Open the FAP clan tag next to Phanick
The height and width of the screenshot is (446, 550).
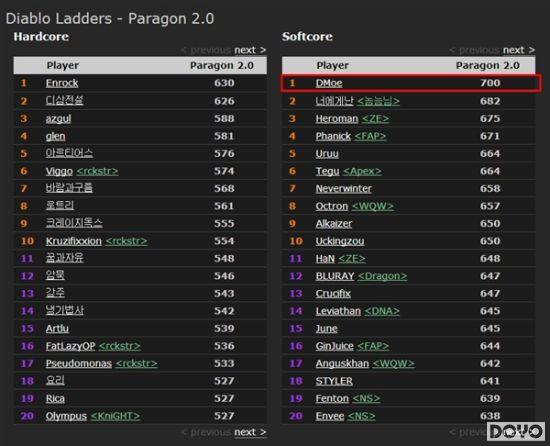[x=370, y=136]
